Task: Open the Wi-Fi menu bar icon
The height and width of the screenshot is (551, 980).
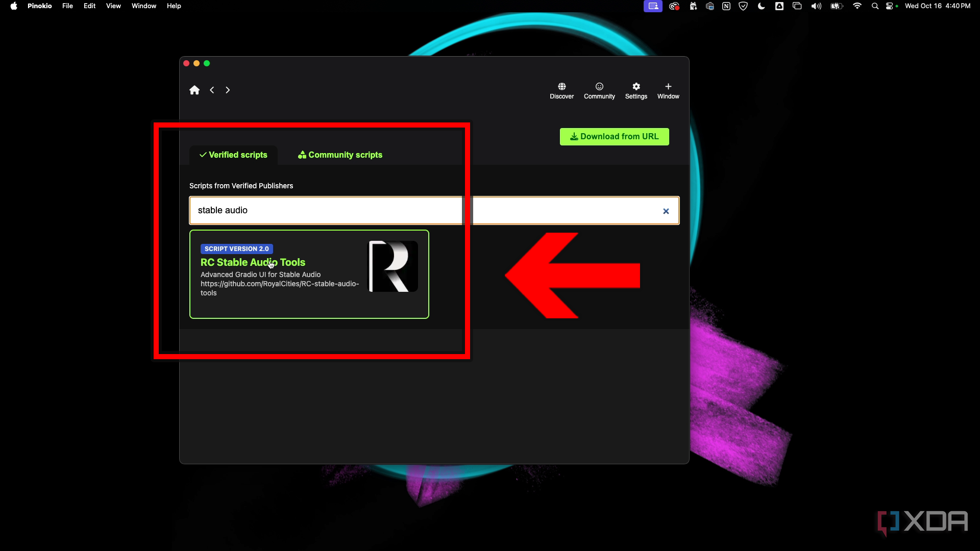Action: [x=857, y=6]
